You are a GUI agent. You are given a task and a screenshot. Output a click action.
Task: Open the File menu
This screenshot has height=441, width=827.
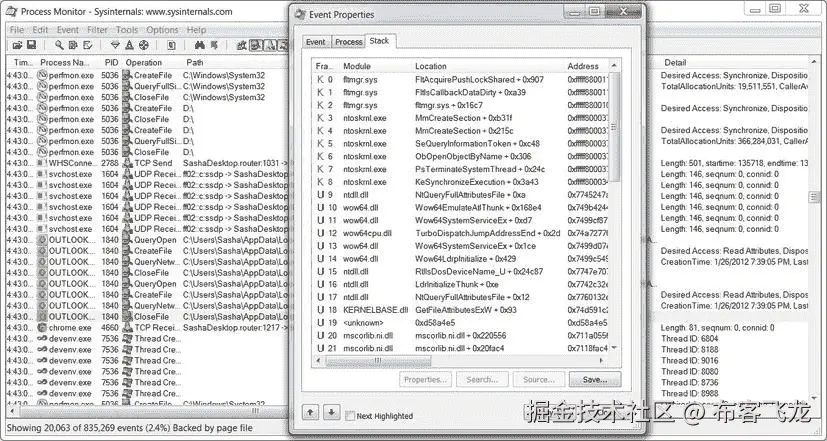[x=17, y=30]
